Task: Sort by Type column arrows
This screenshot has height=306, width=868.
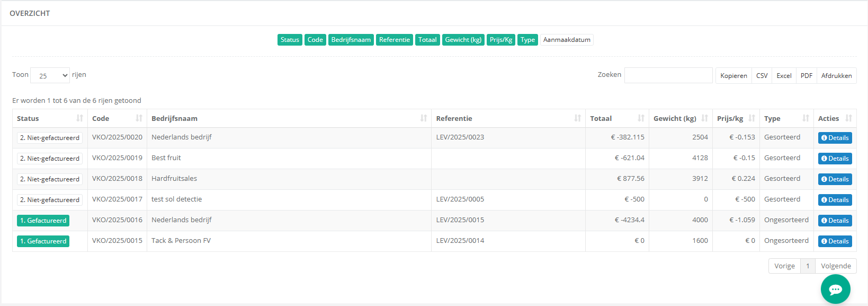Action: click(x=806, y=118)
